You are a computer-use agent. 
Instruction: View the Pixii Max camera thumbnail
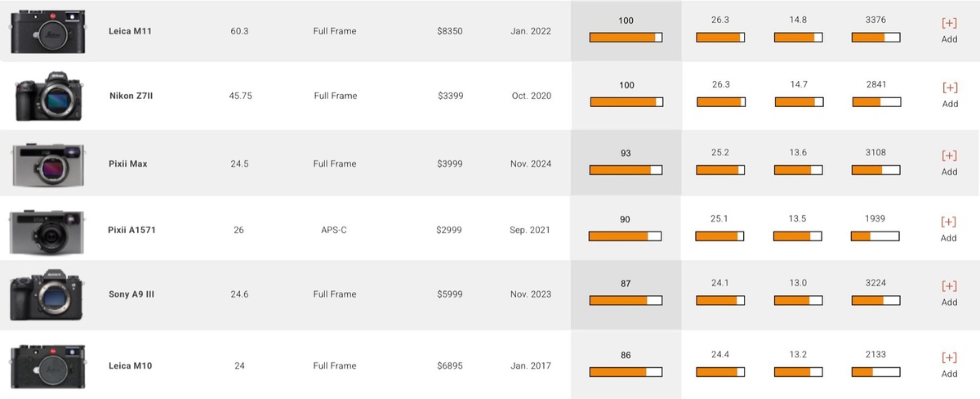(47, 164)
